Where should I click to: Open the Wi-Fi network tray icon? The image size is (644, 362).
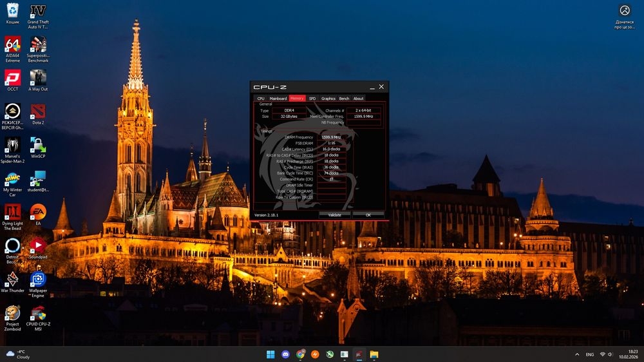pyautogui.click(x=603, y=354)
